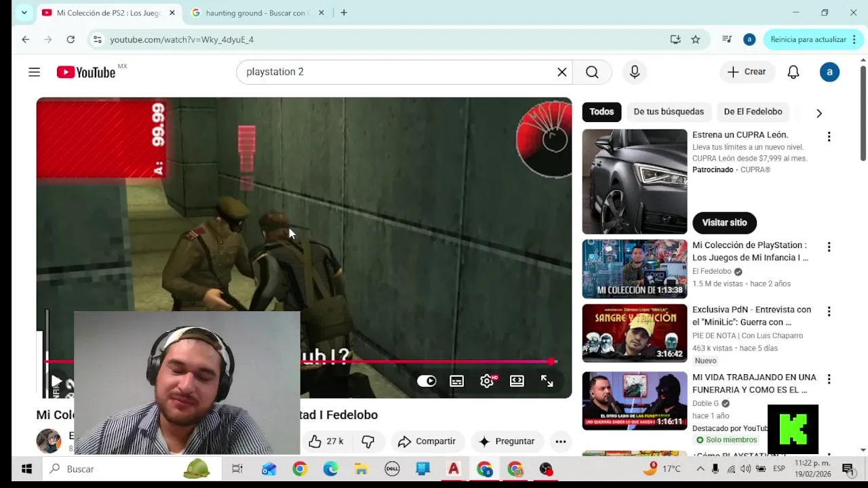Open the Crear create menu
This screenshot has width=868, height=488.
click(x=747, y=72)
